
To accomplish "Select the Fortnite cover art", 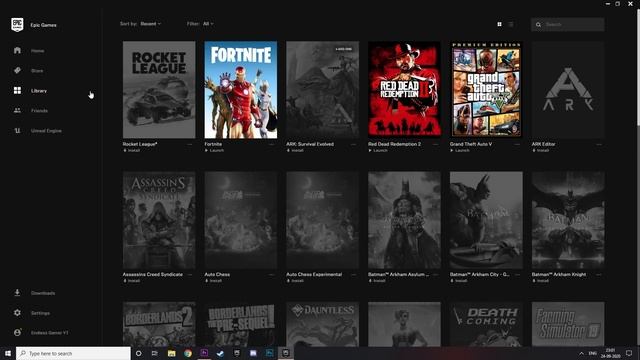I will pyautogui.click(x=241, y=89).
